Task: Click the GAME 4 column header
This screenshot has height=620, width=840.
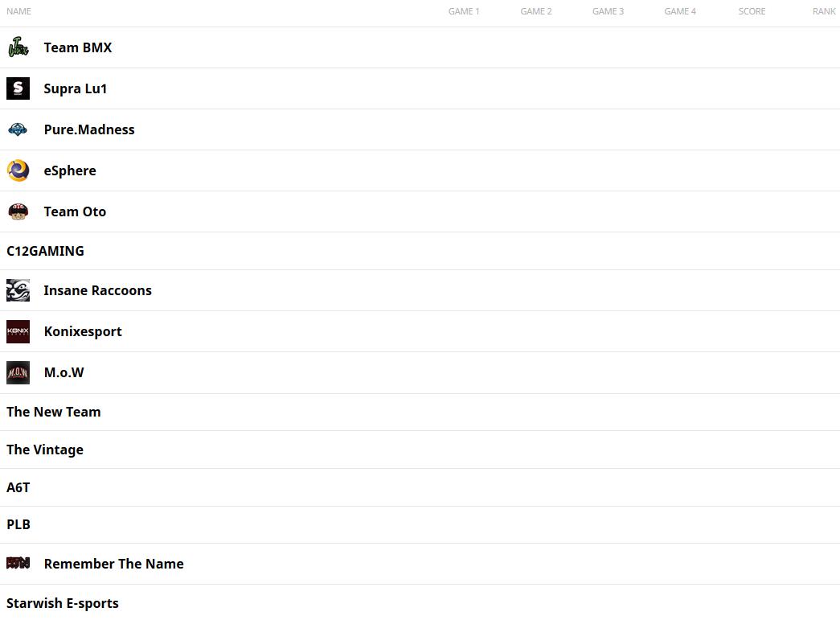Action: (680, 11)
